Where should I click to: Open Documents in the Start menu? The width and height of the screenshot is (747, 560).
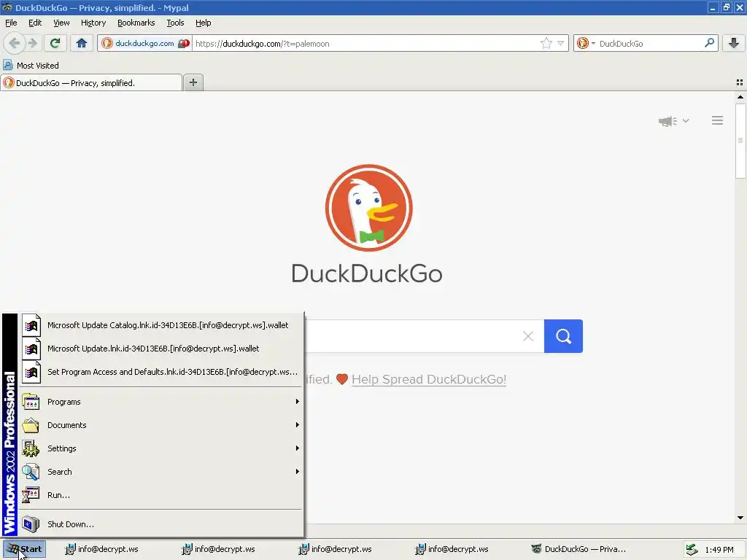coord(160,425)
